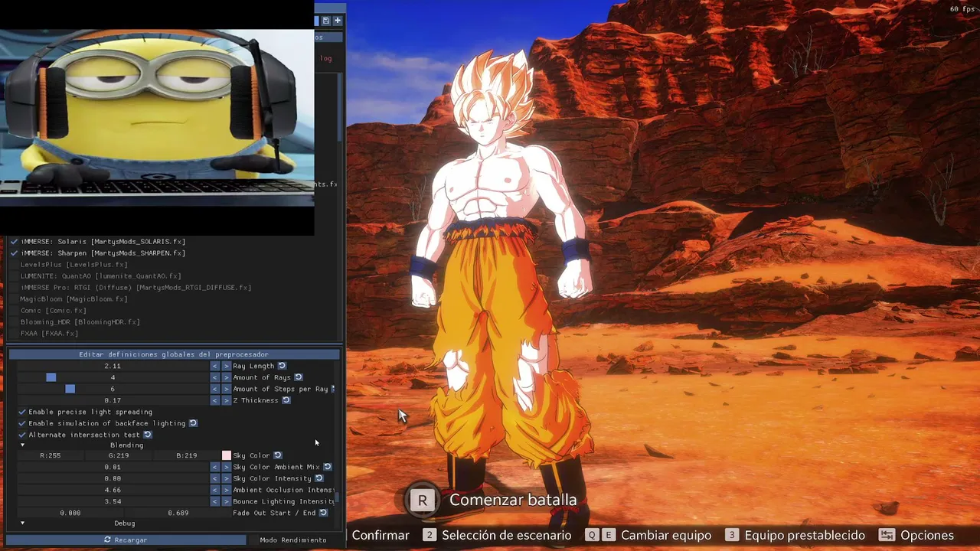The height and width of the screenshot is (551, 980).
Task: Click Comenzar batalla
Action: tap(513, 500)
